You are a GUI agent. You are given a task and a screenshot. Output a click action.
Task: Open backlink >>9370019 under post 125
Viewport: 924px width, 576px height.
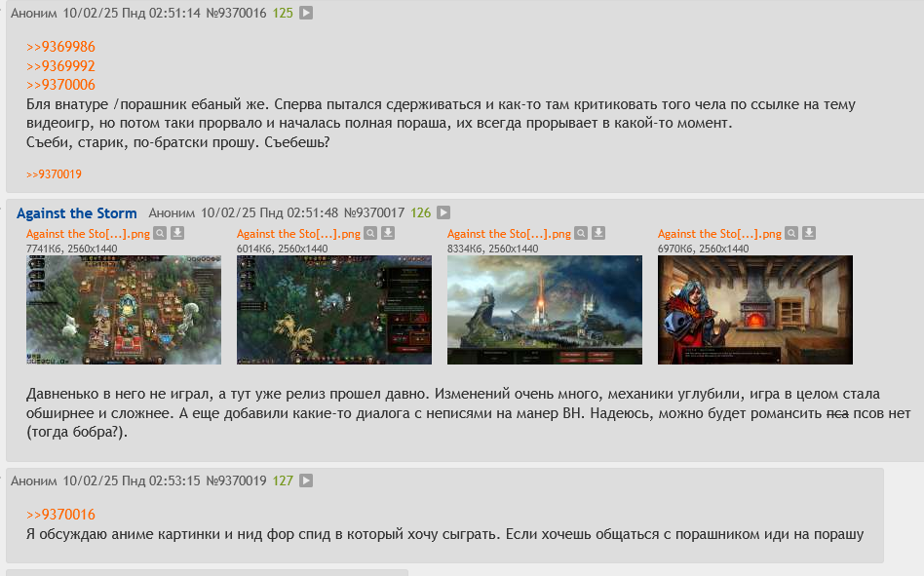(x=54, y=174)
